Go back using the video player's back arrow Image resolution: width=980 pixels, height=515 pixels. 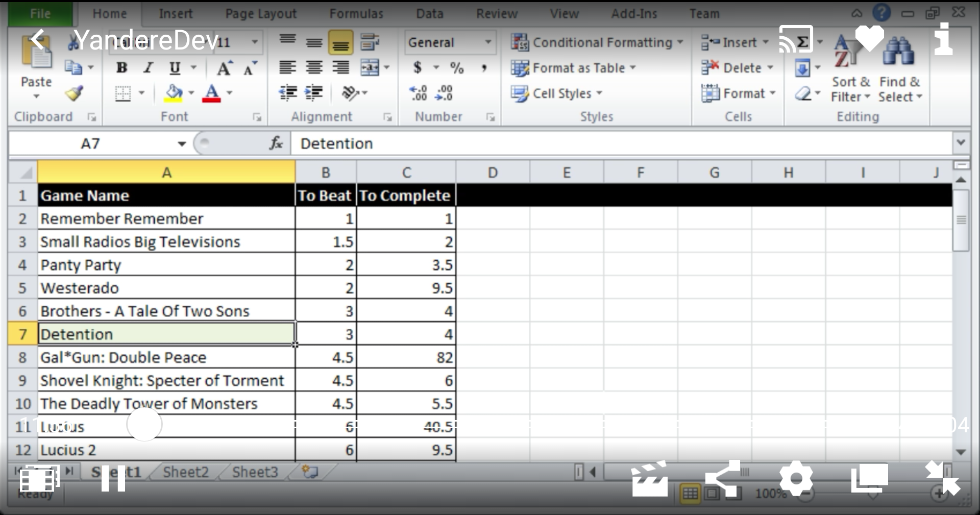point(38,39)
